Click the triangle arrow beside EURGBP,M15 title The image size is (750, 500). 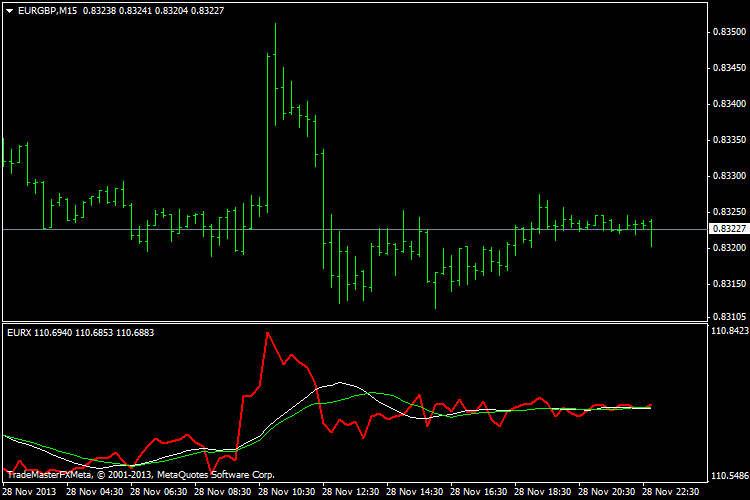9,10
